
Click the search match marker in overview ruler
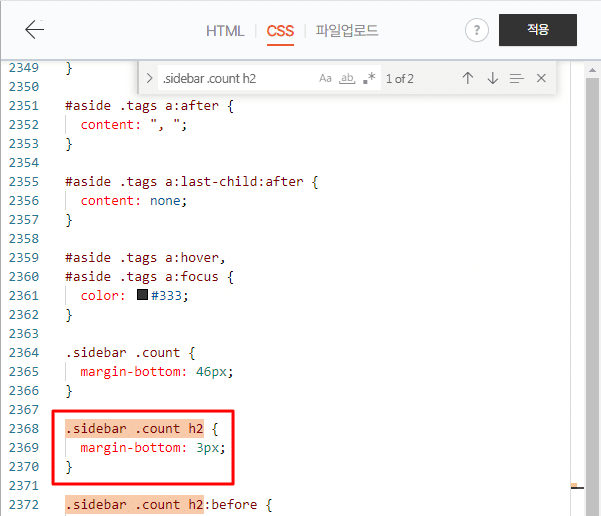[x=574, y=486]
